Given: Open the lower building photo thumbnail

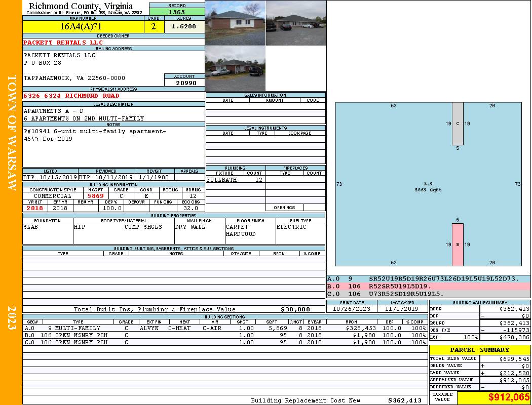Looking at the screenshot, I should pyautogui.click(x=235, y=69).
